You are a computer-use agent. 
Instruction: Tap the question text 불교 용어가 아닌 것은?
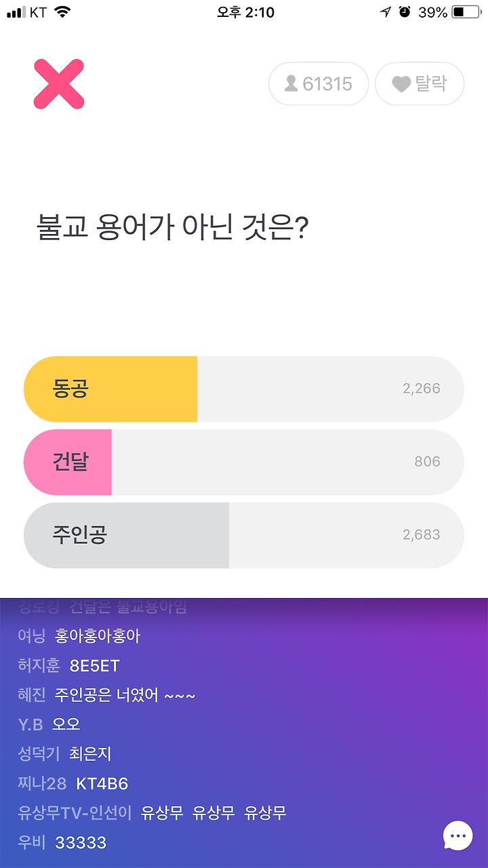pos(173,229)
